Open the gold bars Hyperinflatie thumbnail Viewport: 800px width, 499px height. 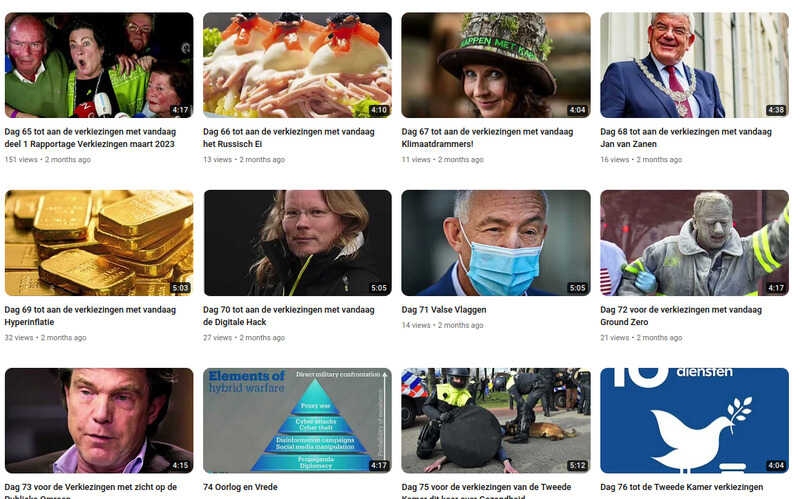tap(99, 243)
